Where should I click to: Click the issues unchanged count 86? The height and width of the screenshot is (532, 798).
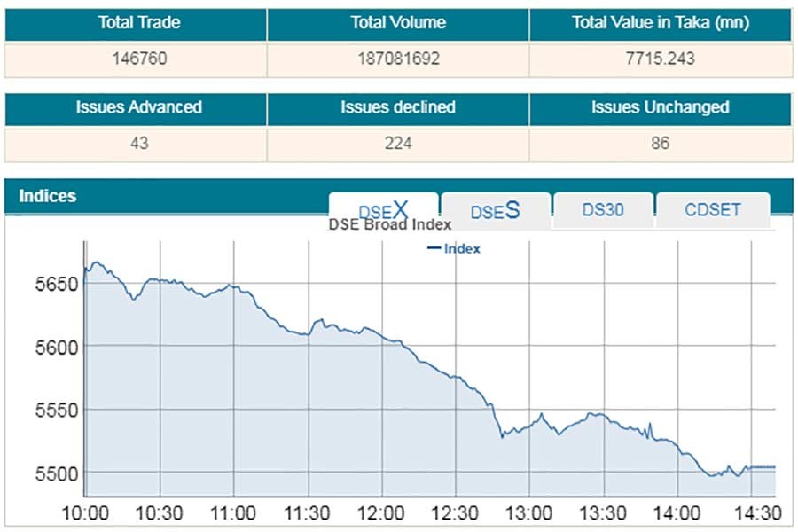click(660, 142)
